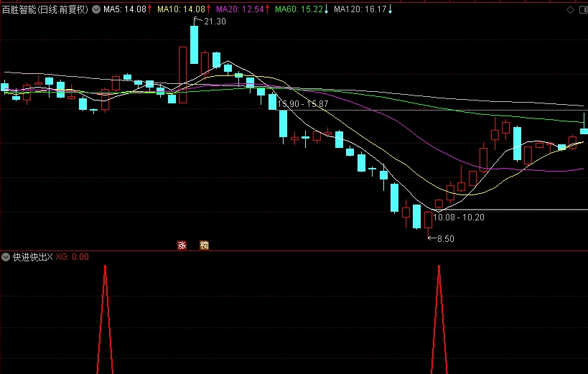The width and height of the screenshot is (588, 374).
Task: Click the 快进快出X indicator name
Action: tap(32, 257)
